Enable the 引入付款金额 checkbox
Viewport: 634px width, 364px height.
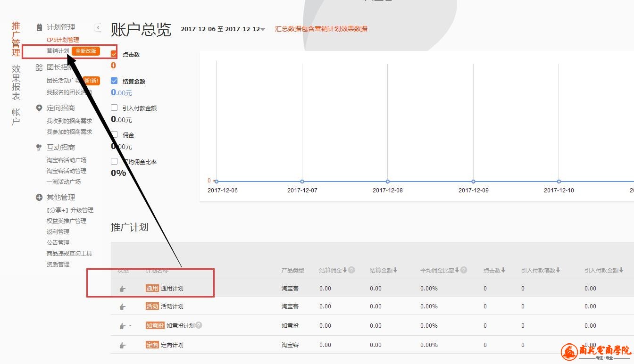click(x=114, y=108)
